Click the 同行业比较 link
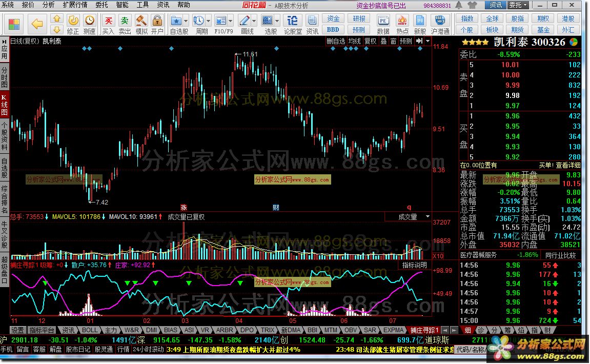Screen dimensions: 590x364 [561, 255]
